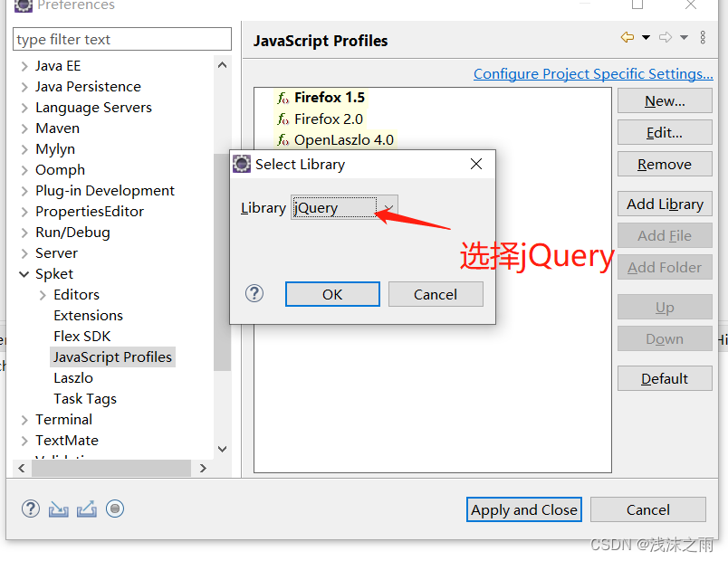
Task: Select the Maven preference category
Action: coord(58,128)
